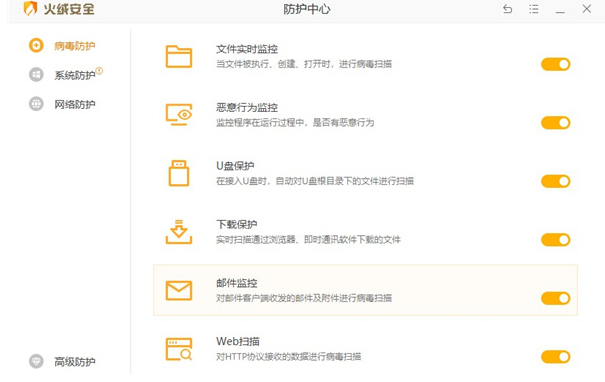This screenshot has width=605, height=382.
Task: Click the 网络防护 globe sidebar icon
Action: click(x=36, y=104)
